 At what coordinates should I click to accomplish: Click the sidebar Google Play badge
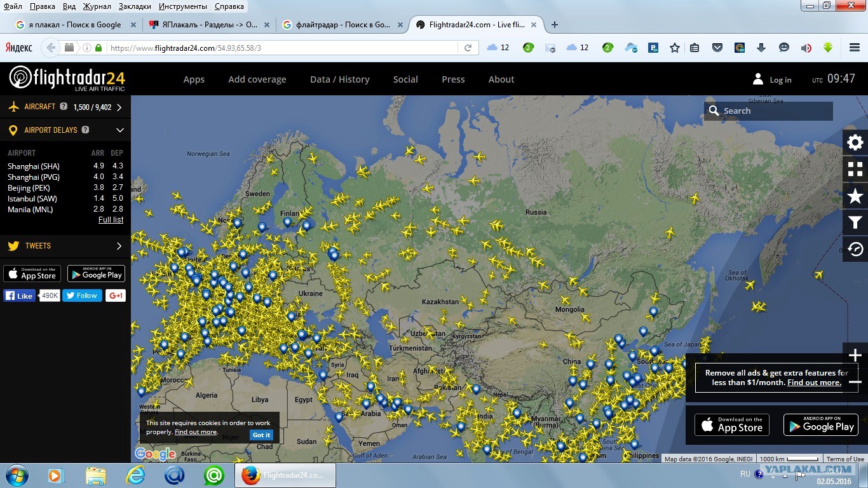click(x=96, y=274)
